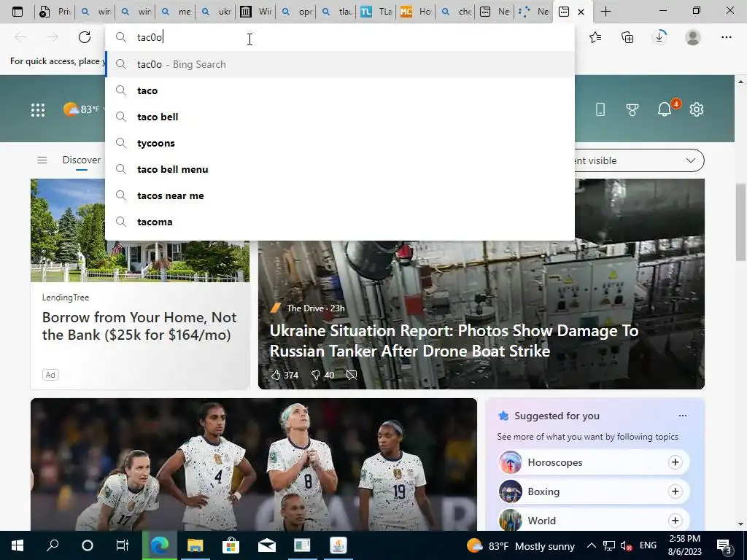Select 'taco bell menu' suggestion
747x560 pixels.
[340, 169]
